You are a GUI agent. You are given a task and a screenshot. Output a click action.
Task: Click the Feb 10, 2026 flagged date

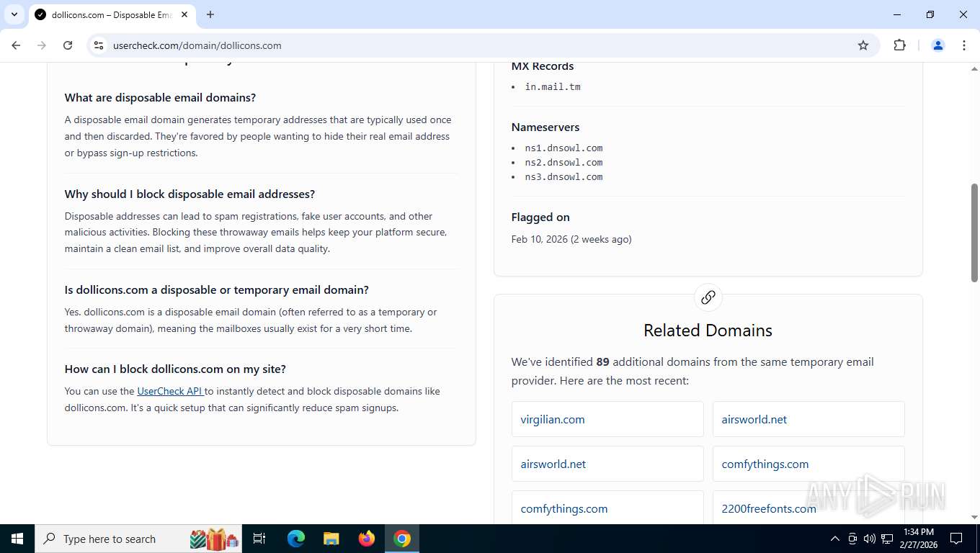pyautogui.click(x=571, y=239)
